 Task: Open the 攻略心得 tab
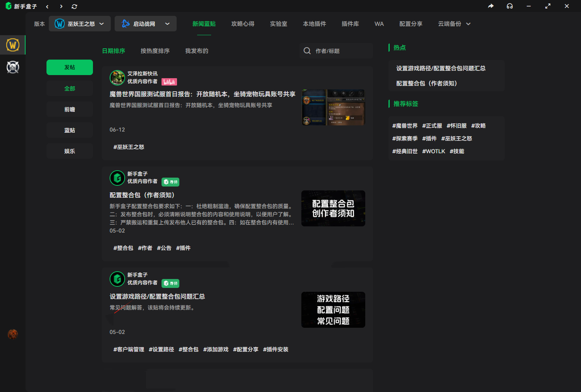[243, 24]
